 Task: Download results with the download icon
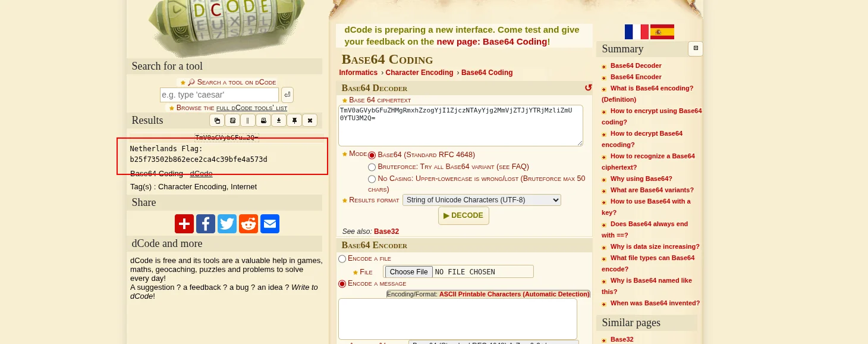click(279, 120)
